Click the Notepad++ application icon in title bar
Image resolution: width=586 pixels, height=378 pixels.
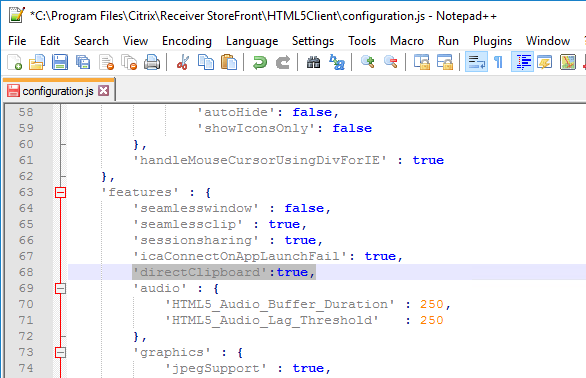tap(16, 15)
